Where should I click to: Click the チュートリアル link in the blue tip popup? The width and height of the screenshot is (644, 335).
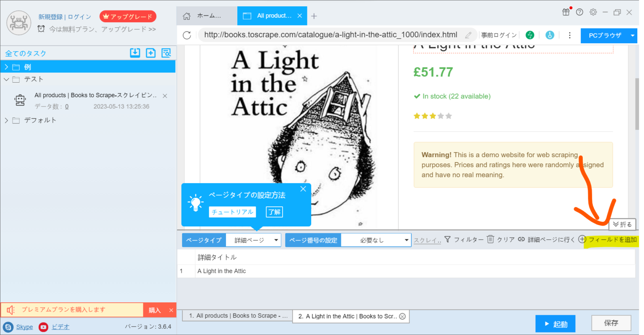coord(232,212)
